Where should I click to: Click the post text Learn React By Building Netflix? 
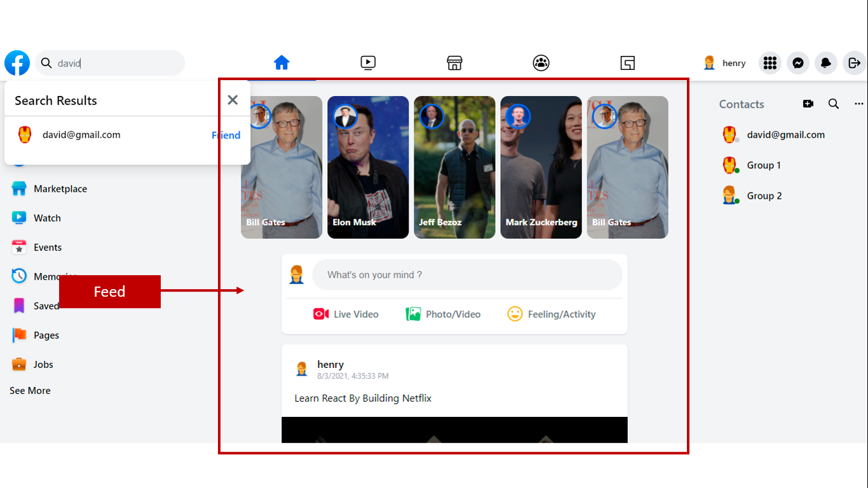pyautogui.click(x=363, y=398)
